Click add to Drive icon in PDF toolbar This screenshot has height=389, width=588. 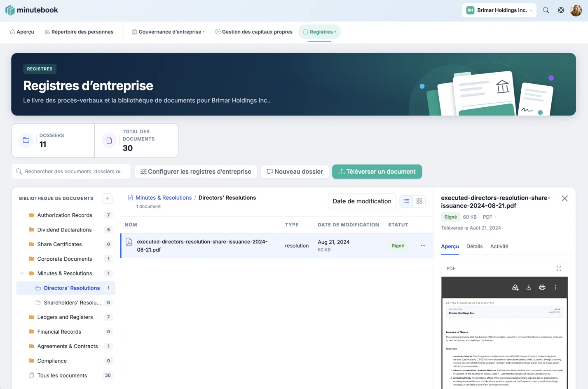pos(515,288)
